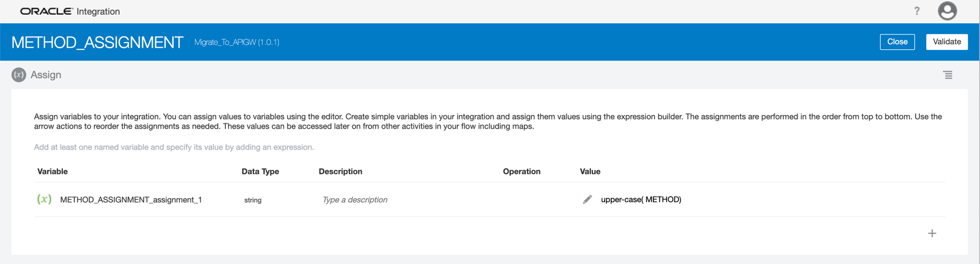Click the green (x) variable icon

[x=44, y=199]
